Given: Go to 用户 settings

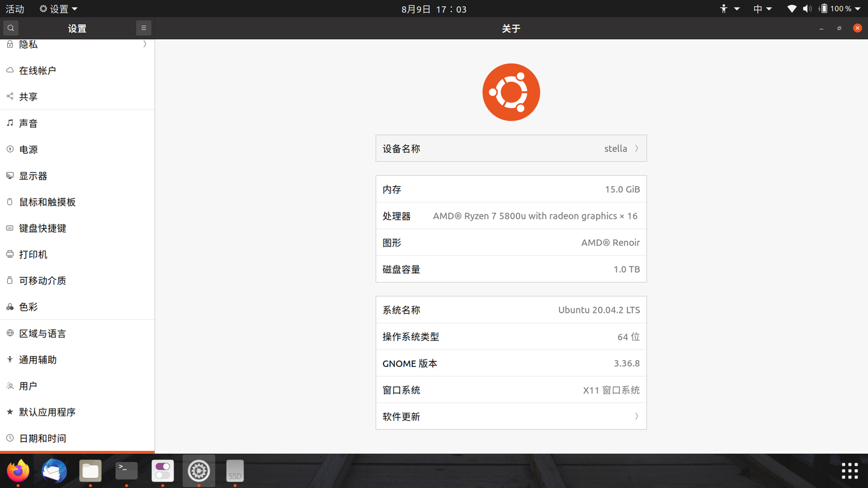Looking at the screenshot, I should click(77, 386).
